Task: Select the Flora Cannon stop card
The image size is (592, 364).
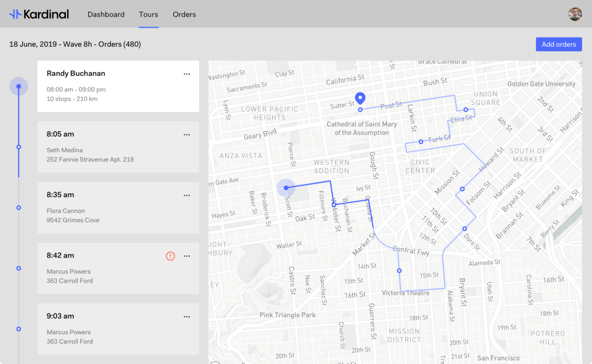Action: (118, 208)
